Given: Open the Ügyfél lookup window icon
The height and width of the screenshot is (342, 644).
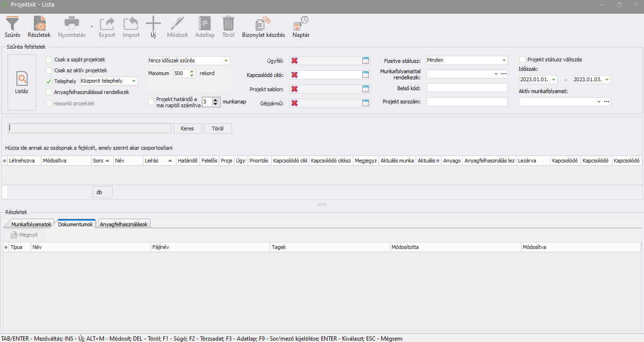Looking at the screenshot, I should coord(366,60).
